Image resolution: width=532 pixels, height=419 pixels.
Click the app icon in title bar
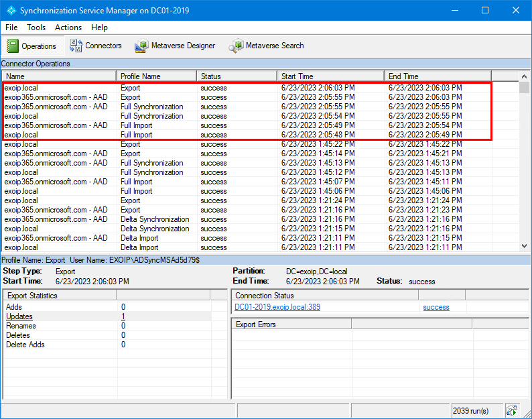10,10
